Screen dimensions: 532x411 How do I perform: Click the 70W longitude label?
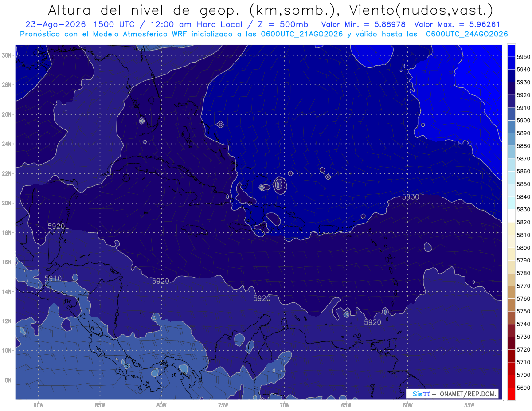pos(285,406)
